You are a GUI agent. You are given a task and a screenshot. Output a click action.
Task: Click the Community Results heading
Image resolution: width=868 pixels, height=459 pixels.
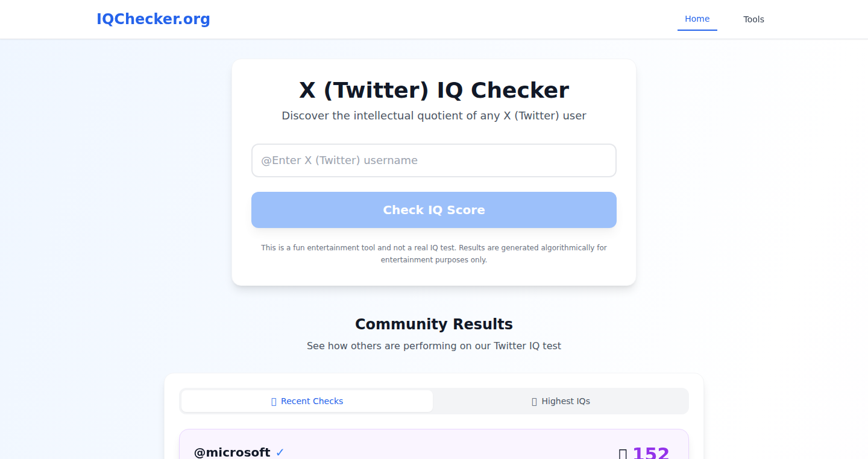click(x=434, y=324)
